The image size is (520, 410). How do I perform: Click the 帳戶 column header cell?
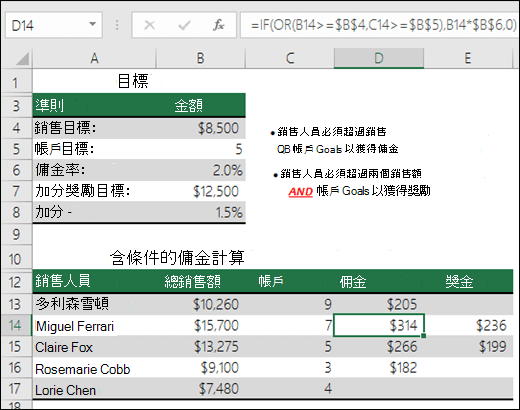pos(290,281)
